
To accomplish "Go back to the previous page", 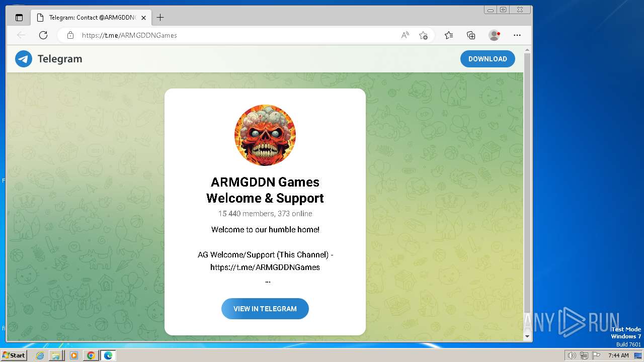I will [x=21, y=35].
